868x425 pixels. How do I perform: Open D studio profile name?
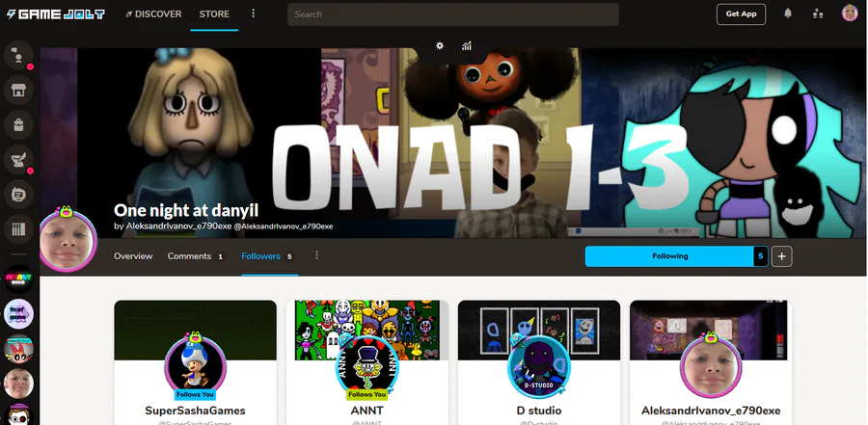(x=538, y=411)
